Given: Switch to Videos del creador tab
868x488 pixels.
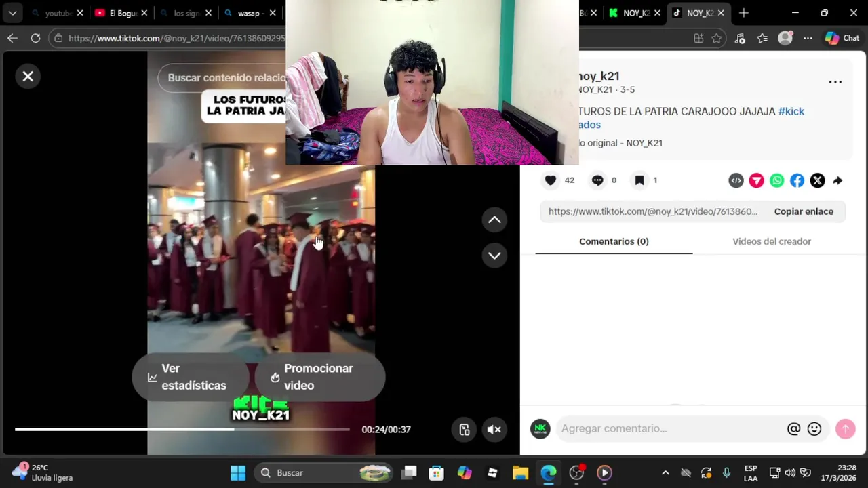Looking at the screenshot, I should [772, 241].
